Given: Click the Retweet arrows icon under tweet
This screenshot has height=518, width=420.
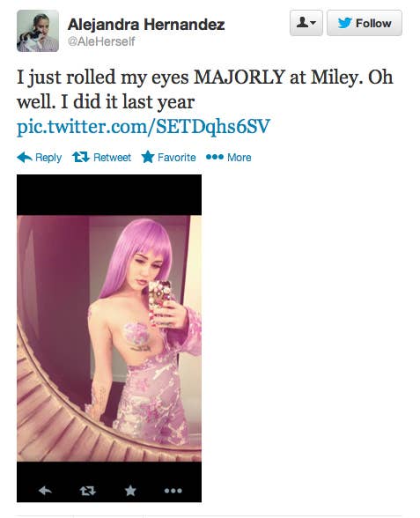Looking at the screenshot, I should pos(81,157).
